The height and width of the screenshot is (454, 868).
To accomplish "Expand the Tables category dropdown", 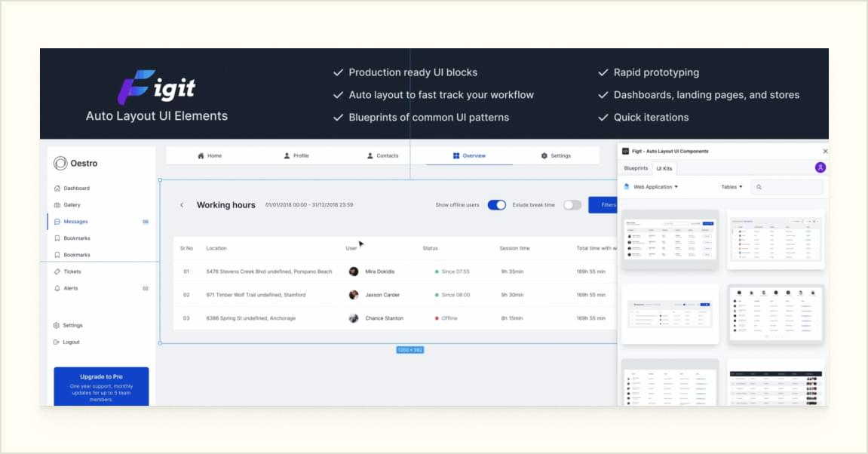I will (732, 187).
